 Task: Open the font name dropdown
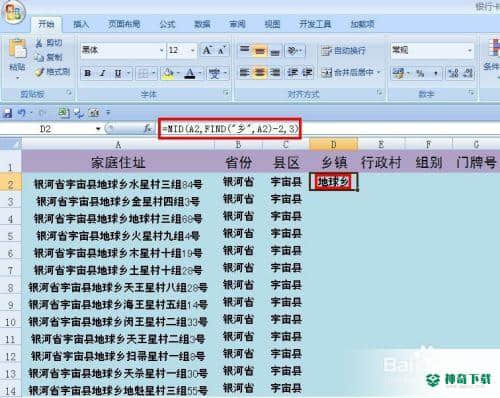(x=162, y=50)
